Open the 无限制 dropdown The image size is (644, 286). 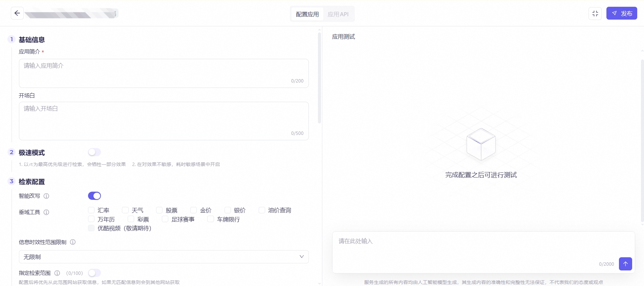click(x=164, y=257)
